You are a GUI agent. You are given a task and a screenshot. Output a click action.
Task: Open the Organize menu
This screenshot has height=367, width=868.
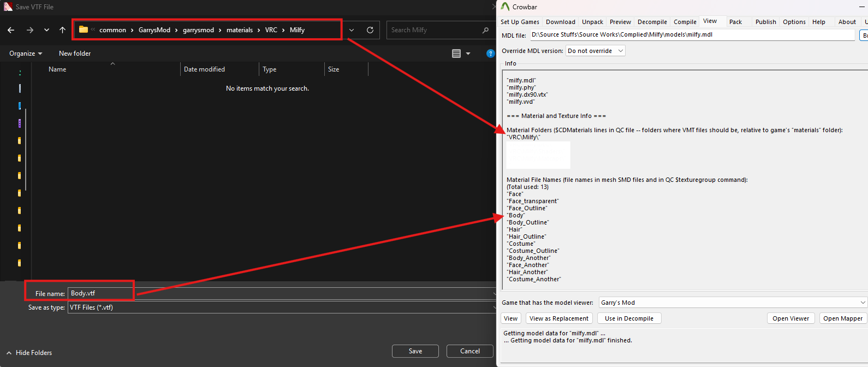tap(26, 54)
